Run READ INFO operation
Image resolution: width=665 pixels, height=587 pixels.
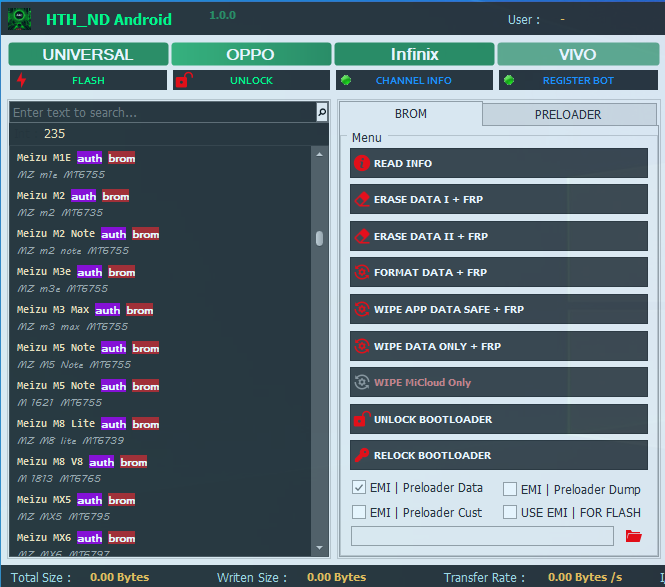(499, 163)
